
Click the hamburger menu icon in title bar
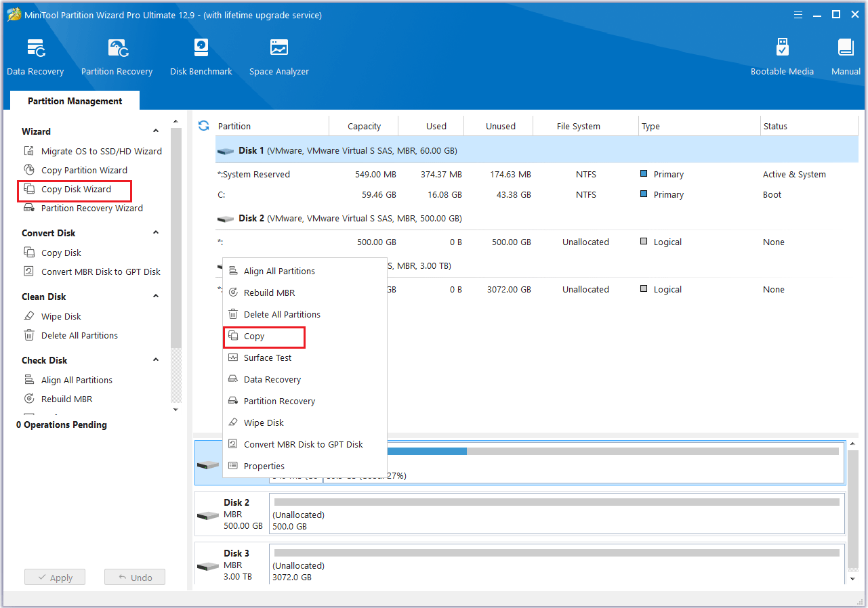coord(800,14)
